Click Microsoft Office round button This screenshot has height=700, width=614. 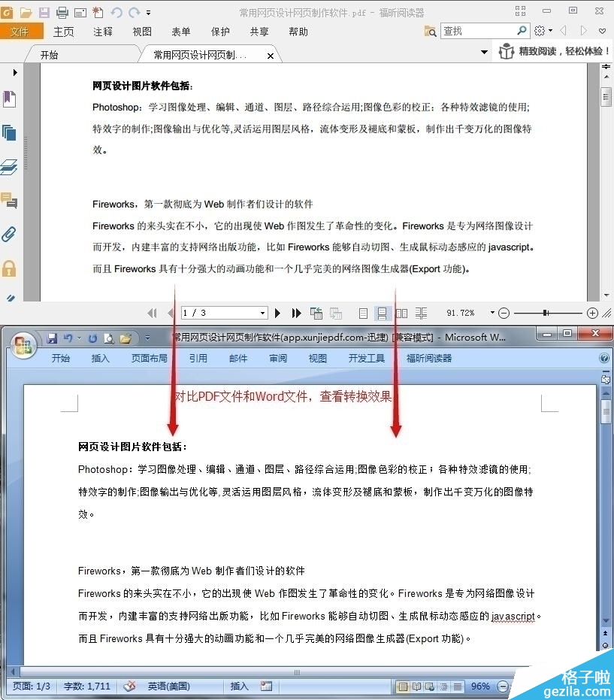pos(23,345)
